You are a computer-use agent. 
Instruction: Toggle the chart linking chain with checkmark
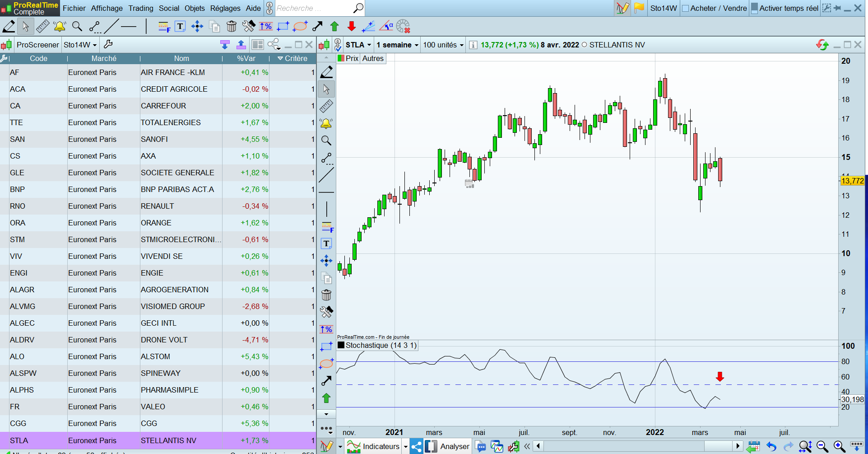pos(338,45)
